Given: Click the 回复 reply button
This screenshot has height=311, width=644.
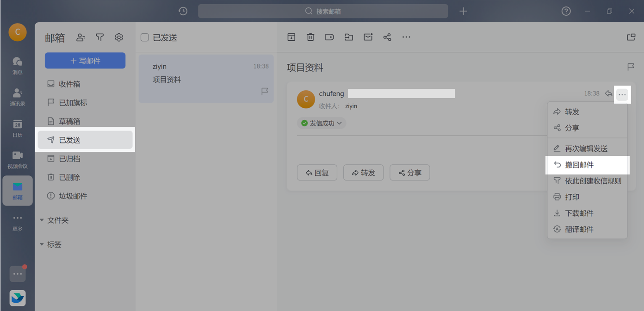Looking at the screenshot, I should coord(317,173).
